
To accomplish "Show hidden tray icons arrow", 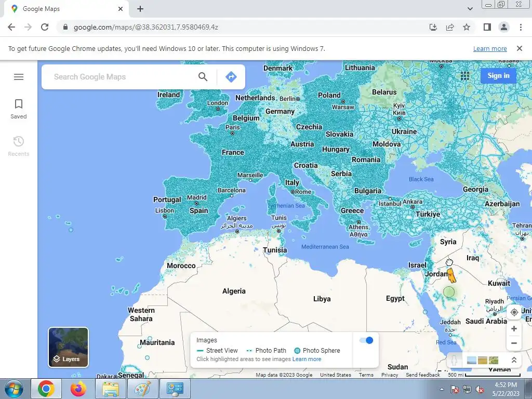I will [x=442, y=390].
